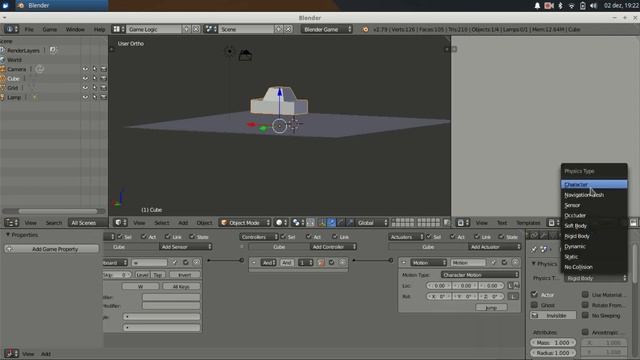The image size is (640, 360).
Task: Delete the Keyboard sensor X icon
Action: (196, 262)
